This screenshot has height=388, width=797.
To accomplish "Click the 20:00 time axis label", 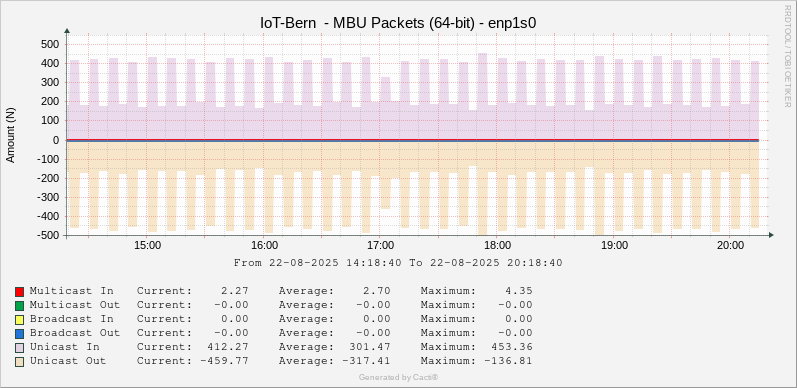I will pyautogui.click(x=730, y=246).
